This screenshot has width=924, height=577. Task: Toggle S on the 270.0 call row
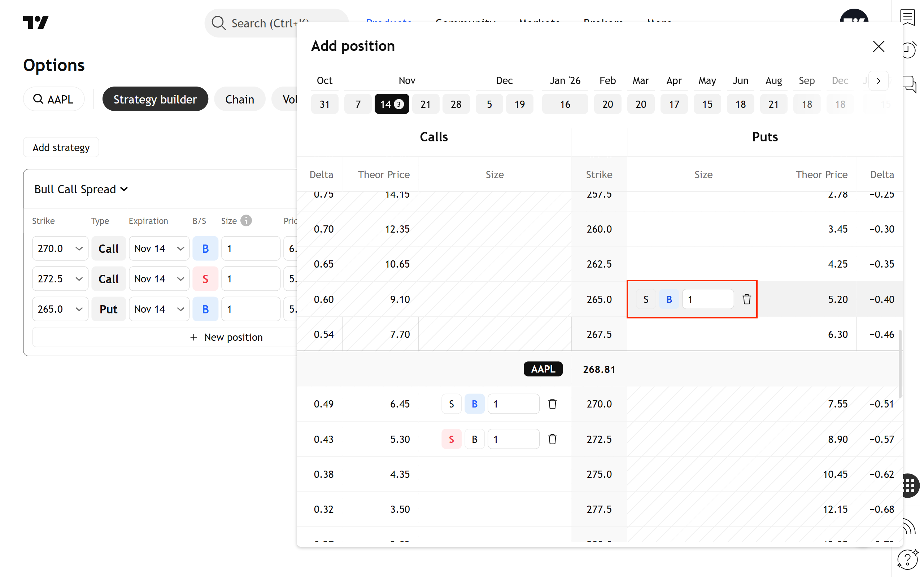[451, 404]
